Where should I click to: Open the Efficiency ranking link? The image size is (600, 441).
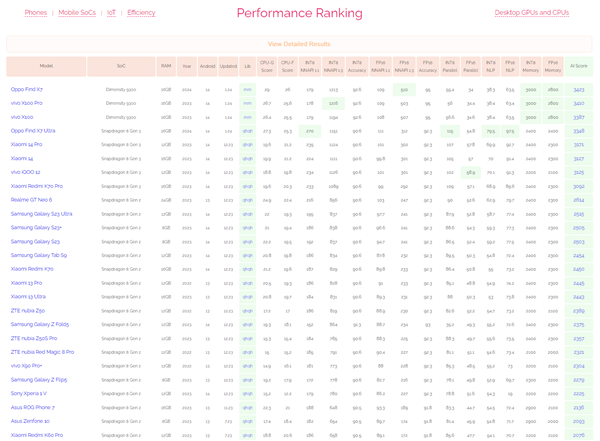[141, 13]
